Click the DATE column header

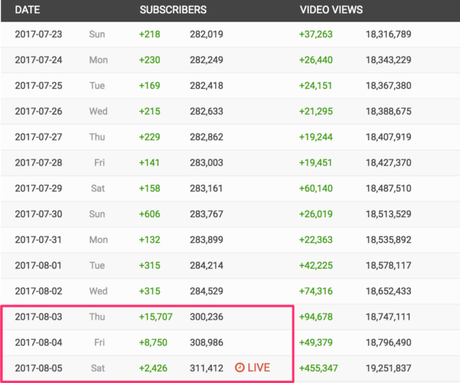point(27,10)
